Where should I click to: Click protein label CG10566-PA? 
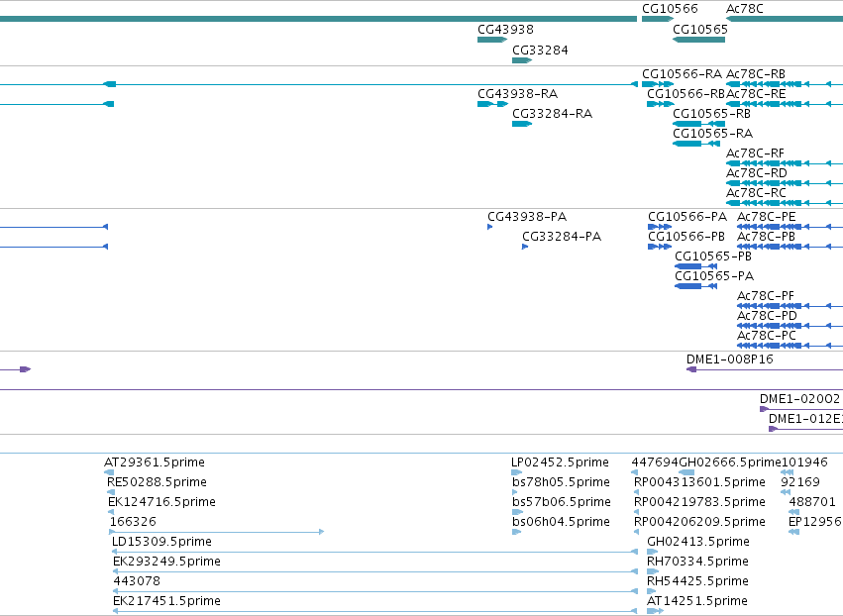687,217
